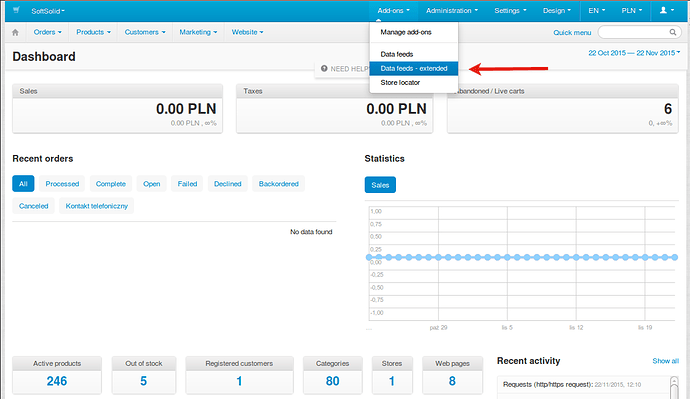Filter recent orders by Declined
Image resolution: width=690 pixels, height=399 pixels.
[x=228, y=184]
